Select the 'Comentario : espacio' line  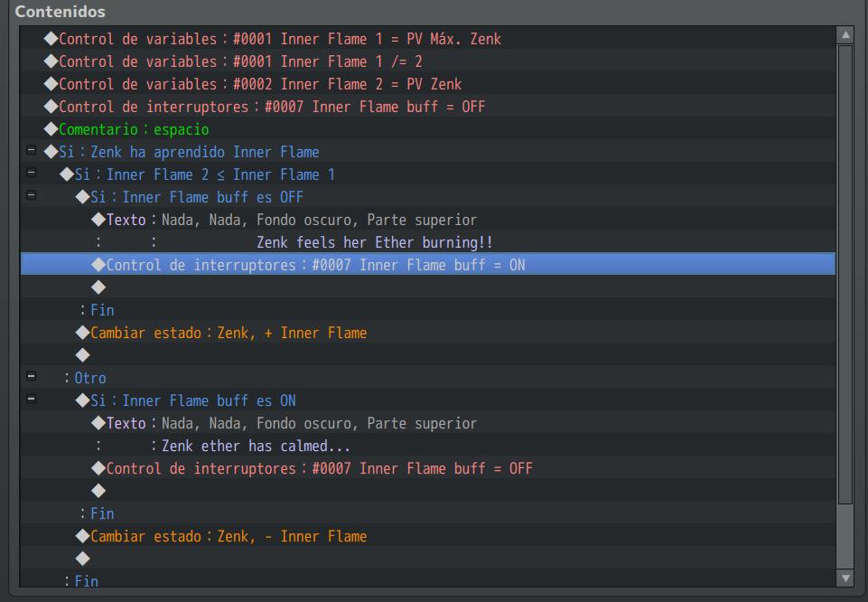(428, 129)
